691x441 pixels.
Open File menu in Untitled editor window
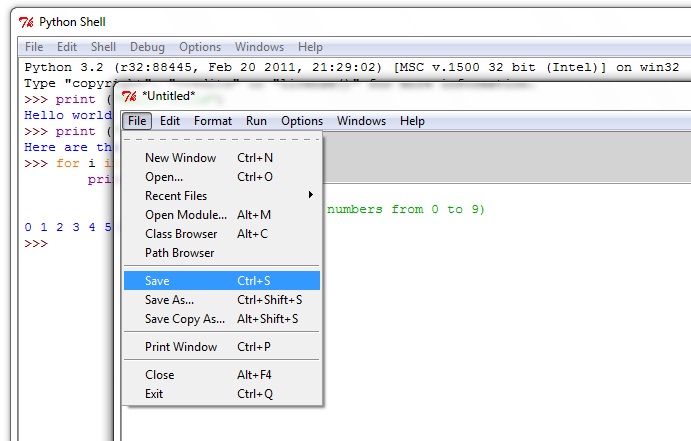tap(137, 121)
